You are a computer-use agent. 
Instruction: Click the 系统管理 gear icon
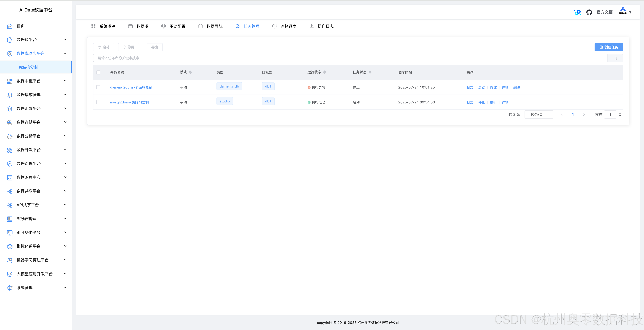click(x=10, y=288)
